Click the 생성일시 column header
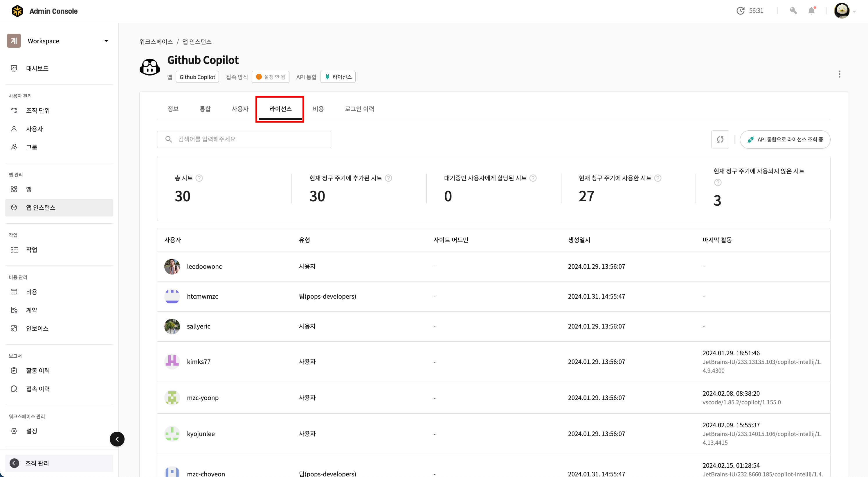 579,240
